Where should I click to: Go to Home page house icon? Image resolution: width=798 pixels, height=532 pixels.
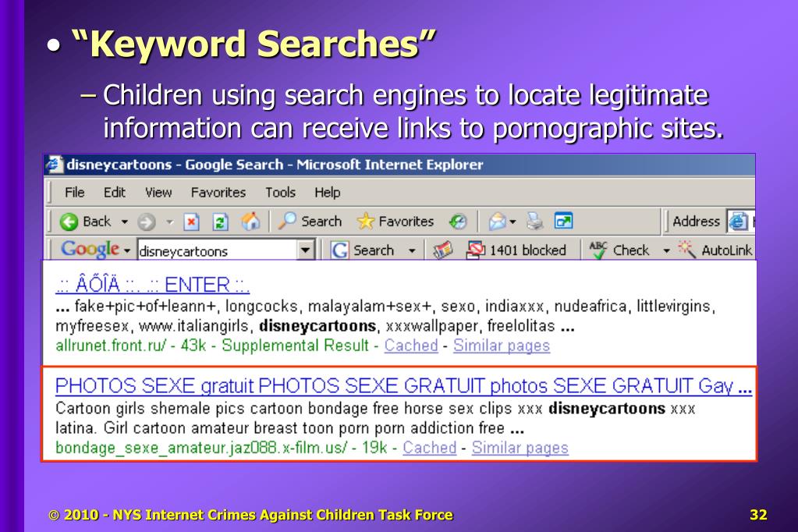[x=250, y=222]
